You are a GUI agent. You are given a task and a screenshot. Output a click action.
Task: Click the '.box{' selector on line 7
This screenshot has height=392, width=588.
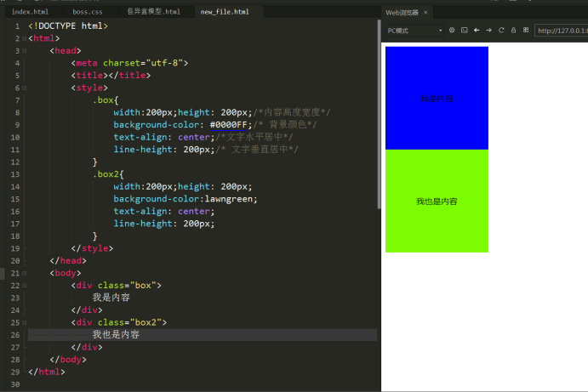click(106, 100)
